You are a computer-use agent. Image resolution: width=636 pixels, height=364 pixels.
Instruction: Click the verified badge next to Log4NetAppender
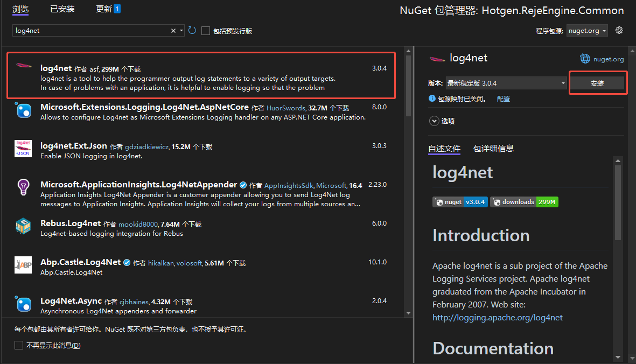click(x=243, y=185)
